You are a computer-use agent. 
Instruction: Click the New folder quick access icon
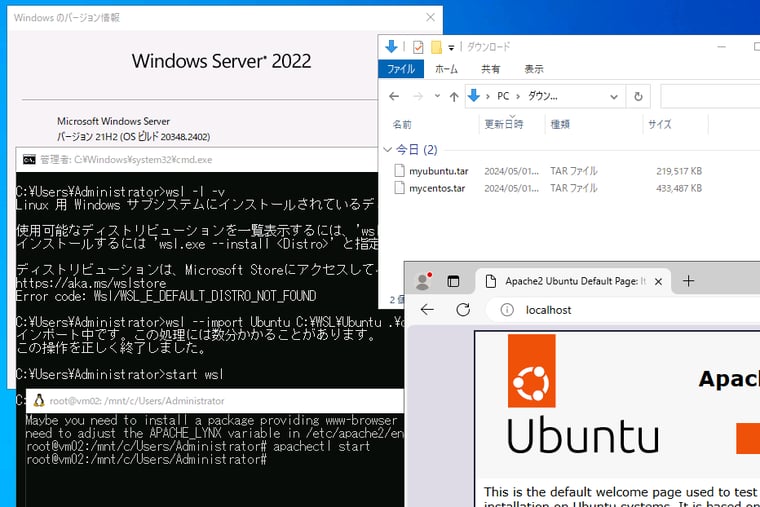(x=436, y=47)
